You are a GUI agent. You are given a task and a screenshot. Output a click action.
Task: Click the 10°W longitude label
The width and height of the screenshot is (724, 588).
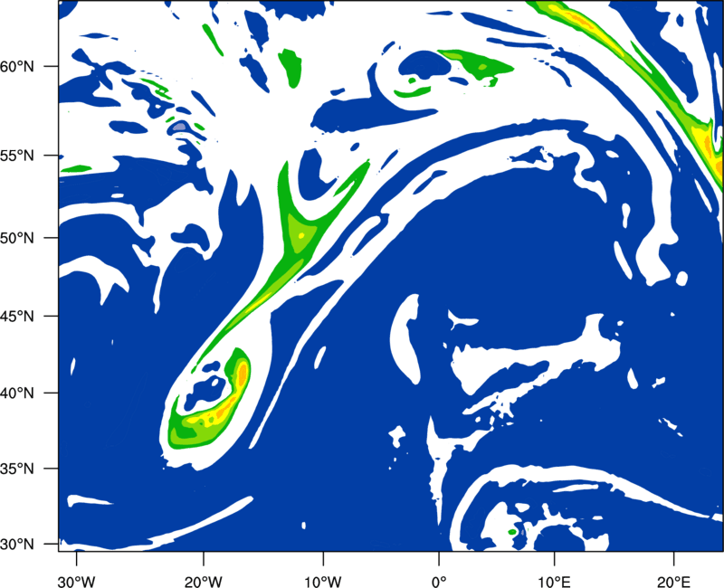click(323, 582)
